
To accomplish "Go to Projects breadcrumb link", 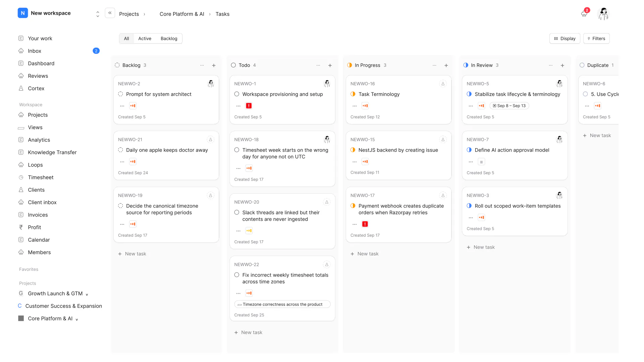I will coord(129,14).
